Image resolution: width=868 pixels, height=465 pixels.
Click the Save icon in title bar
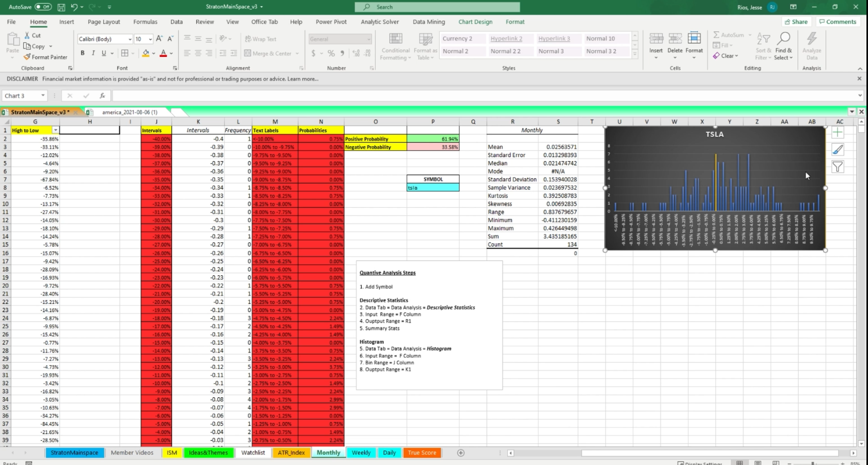pyautogui.click(x=61, y=7)
